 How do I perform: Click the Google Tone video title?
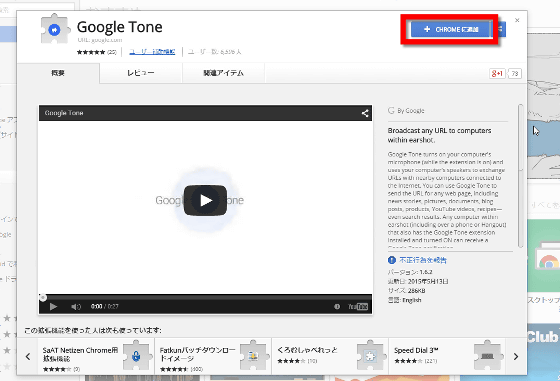click(64, 113)
